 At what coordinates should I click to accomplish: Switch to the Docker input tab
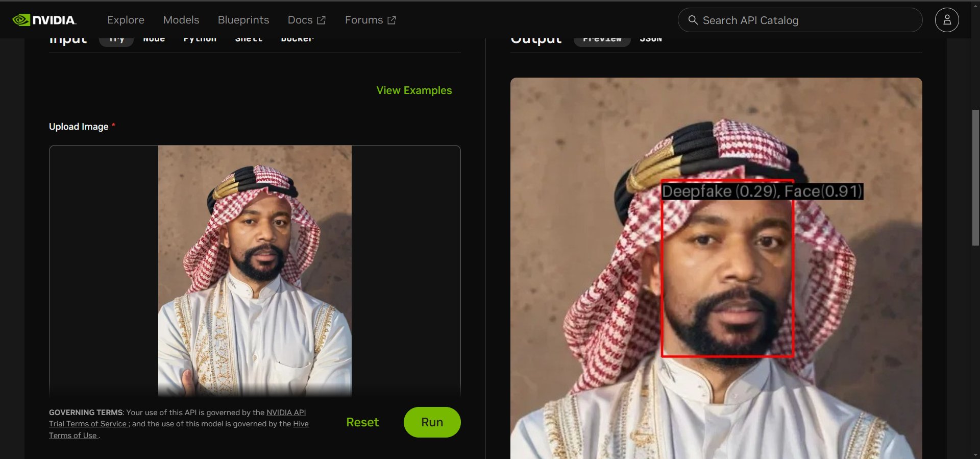(x=298, y=40)
